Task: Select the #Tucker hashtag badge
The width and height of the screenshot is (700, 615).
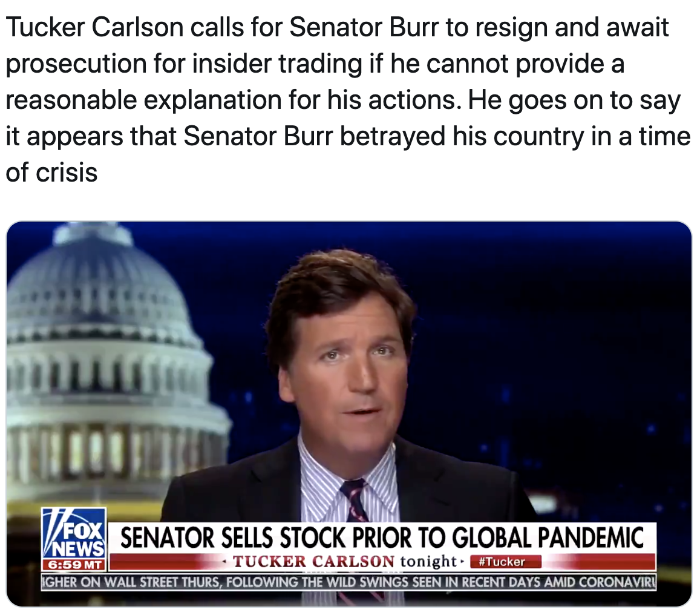Action: [505, 562]
